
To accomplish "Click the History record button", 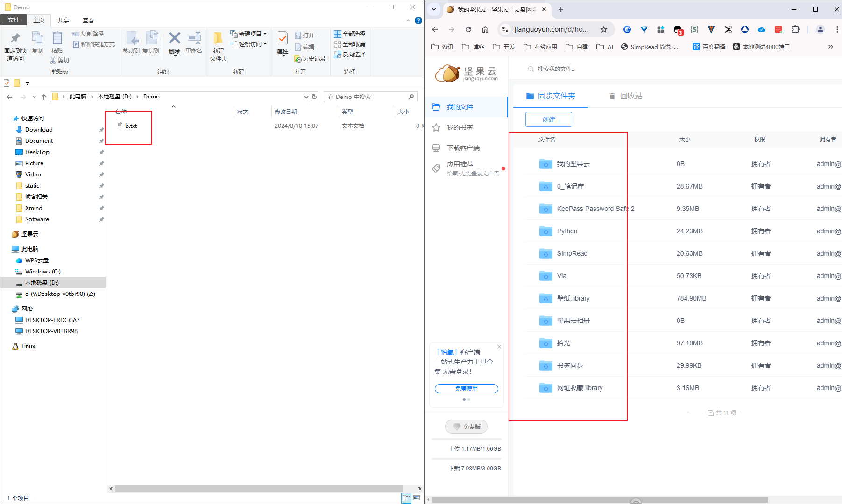I will [310, 59].
